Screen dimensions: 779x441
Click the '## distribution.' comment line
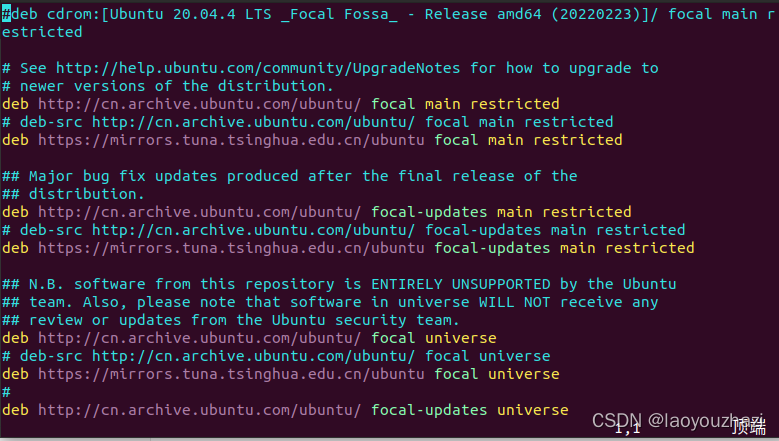click(73, 194)
